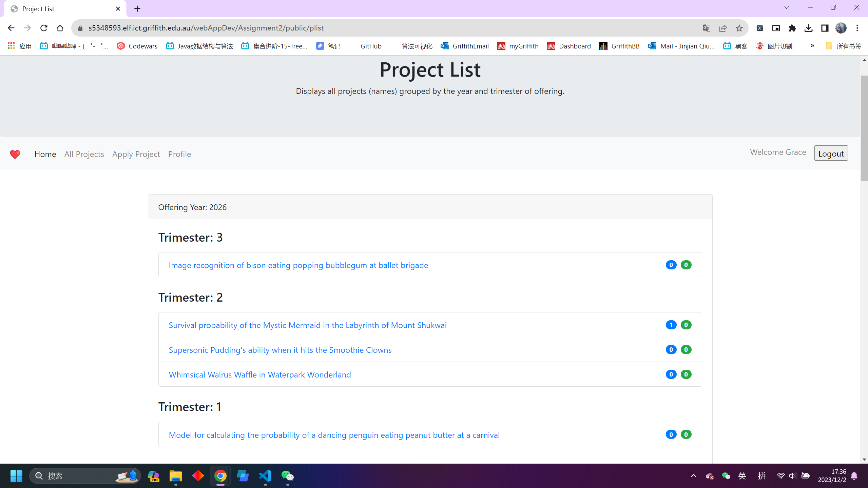
Task: Click the green badge on Dancing Penguin project
Action: coord(686,434)
